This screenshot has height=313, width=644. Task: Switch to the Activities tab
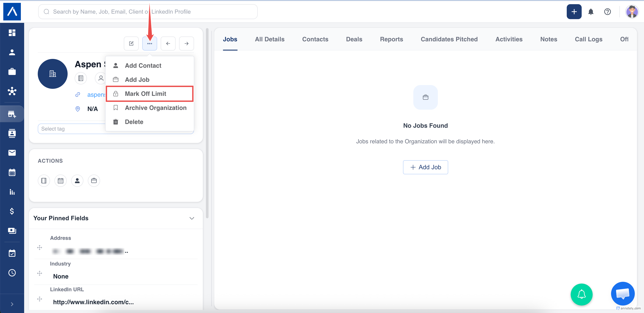(x=509, y=39)
